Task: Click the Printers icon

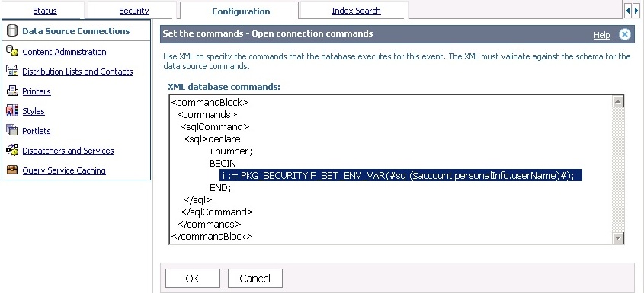Action: (12, 91)
